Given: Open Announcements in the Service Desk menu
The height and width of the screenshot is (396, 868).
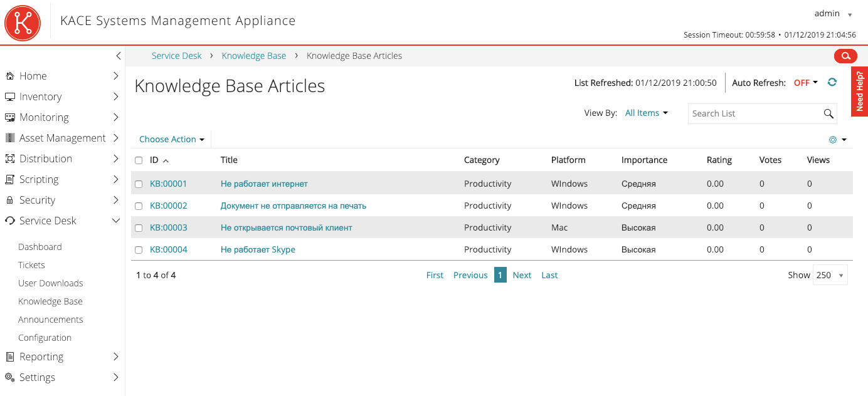Looking at the screenshot, I should (x=50, y=320).
